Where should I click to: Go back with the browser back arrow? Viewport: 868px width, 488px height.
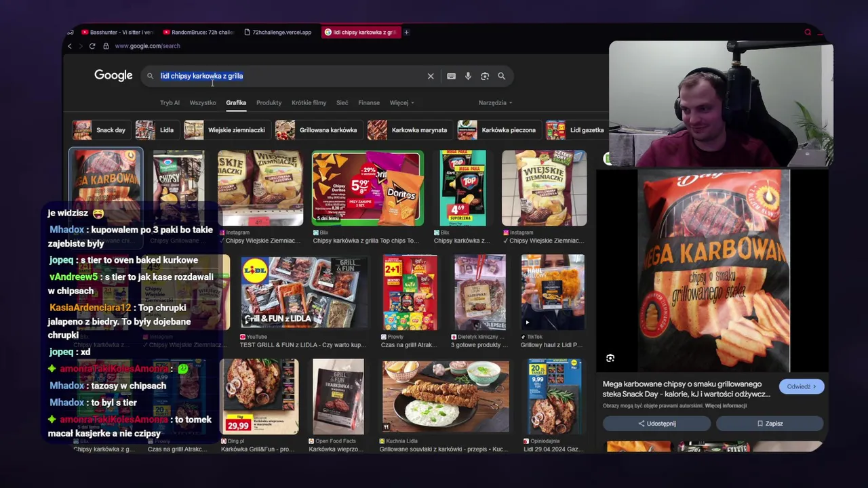[69, 46]
